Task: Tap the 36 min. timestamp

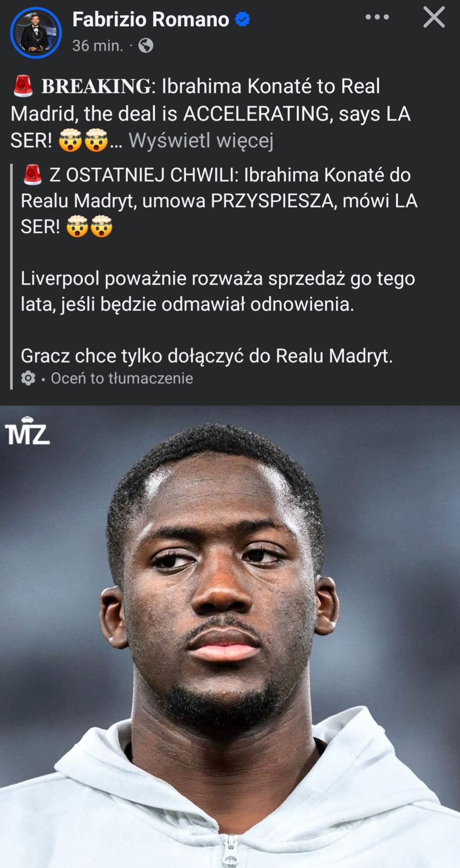Action: pos(98,45)
